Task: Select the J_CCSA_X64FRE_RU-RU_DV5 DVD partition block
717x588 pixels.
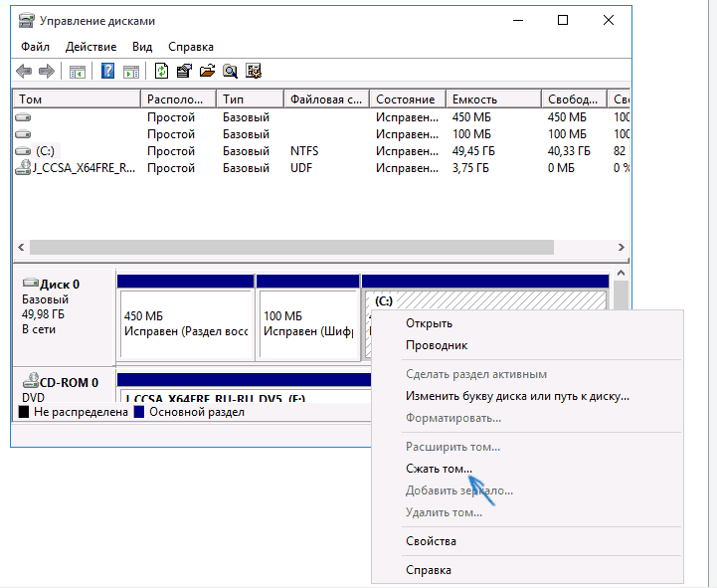Action: [x=244, y=388]
